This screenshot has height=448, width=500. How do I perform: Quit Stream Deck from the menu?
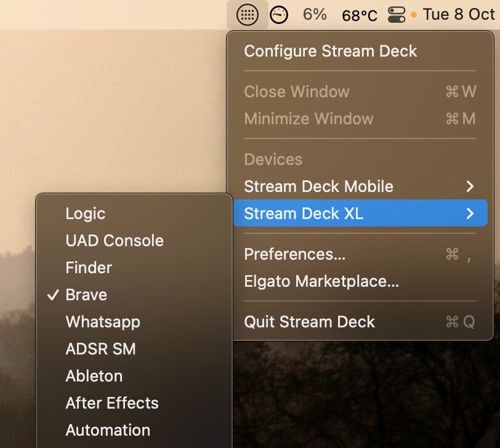tap(309, 322)
